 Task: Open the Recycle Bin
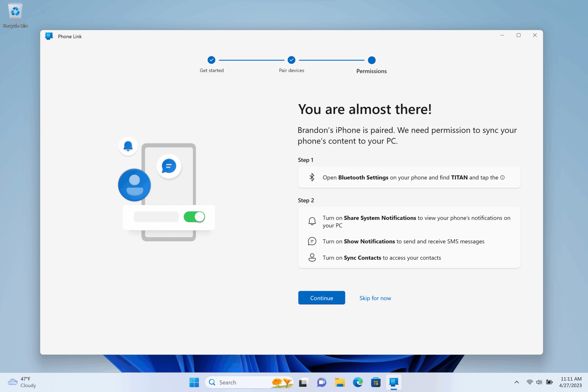pyautogui.click(x=15, y=11)
